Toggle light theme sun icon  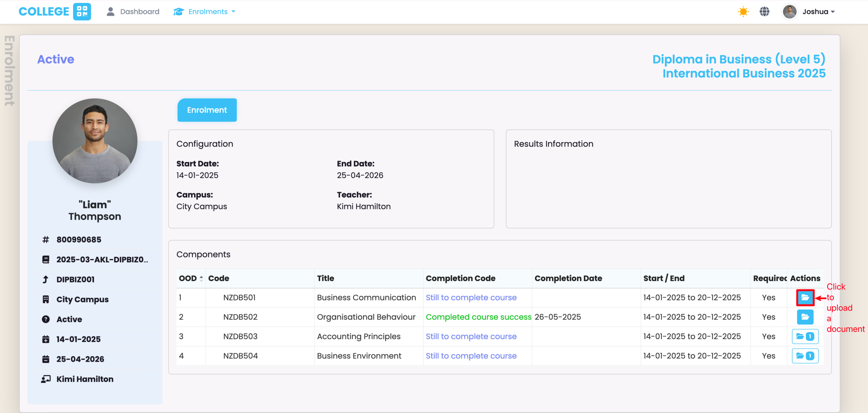click(743, 12)
